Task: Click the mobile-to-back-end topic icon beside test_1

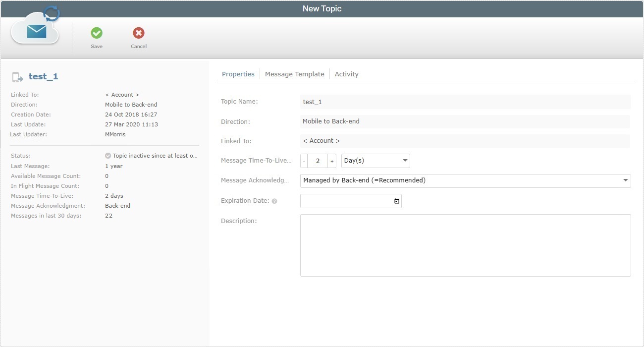Action: (17, 76)
